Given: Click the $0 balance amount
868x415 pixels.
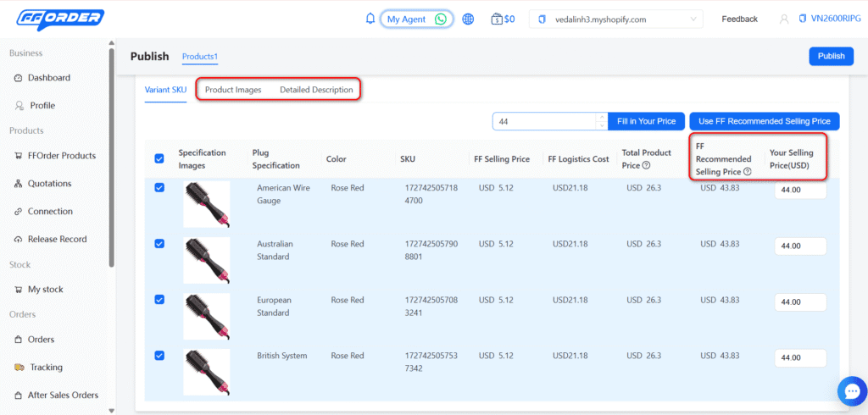Looking at the screenshot, I should point(509,19).
